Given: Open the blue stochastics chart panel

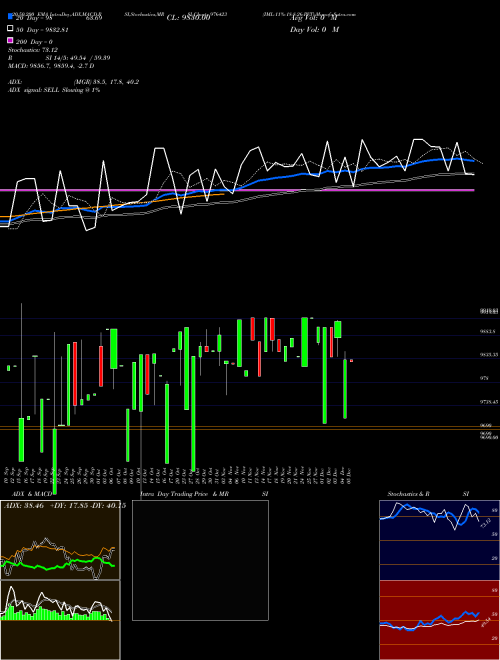Looking at the screenshot, I should coord(439,540).
